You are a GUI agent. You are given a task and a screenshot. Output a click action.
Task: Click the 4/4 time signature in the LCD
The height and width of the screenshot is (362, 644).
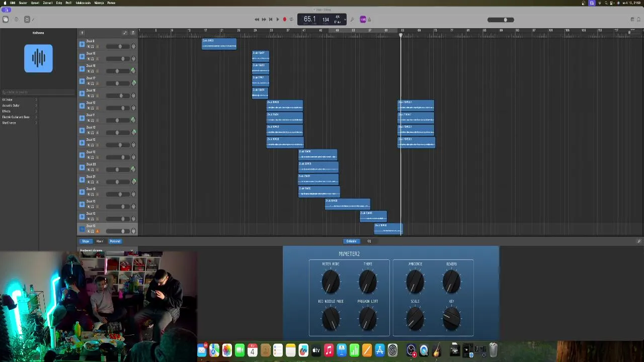point(338,18)
